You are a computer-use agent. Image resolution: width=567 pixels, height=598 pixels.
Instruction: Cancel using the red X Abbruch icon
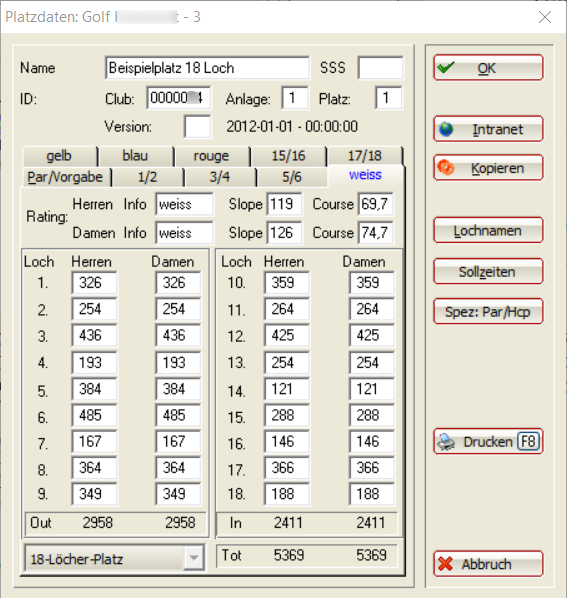click(445, 564)
